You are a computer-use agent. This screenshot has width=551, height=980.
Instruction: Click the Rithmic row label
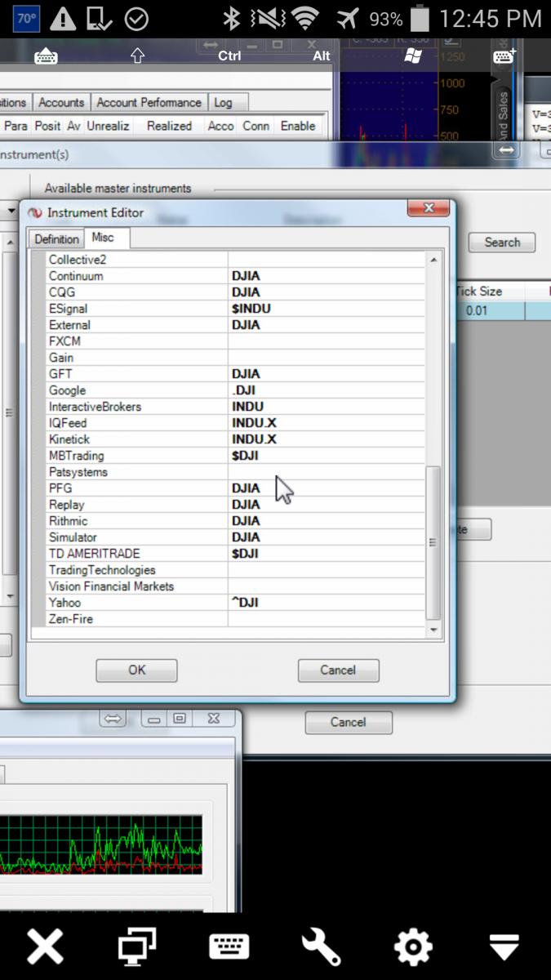point(69,521)
